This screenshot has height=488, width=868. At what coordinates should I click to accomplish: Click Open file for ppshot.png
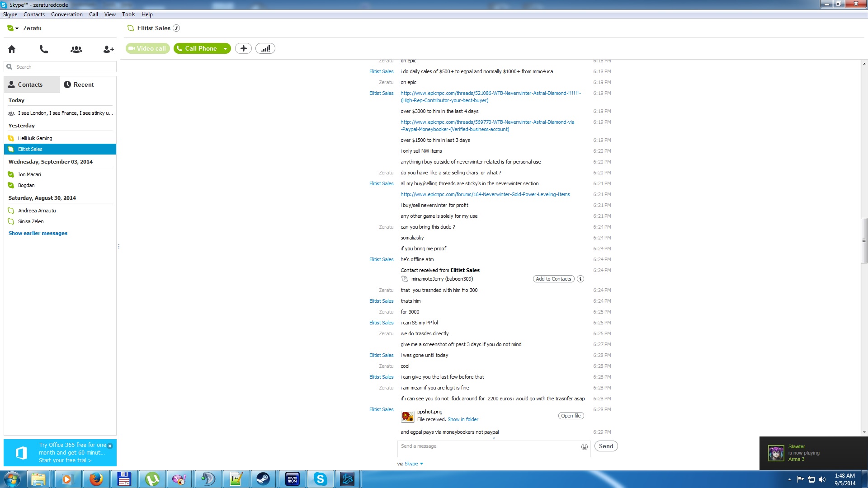pos(571,416)
